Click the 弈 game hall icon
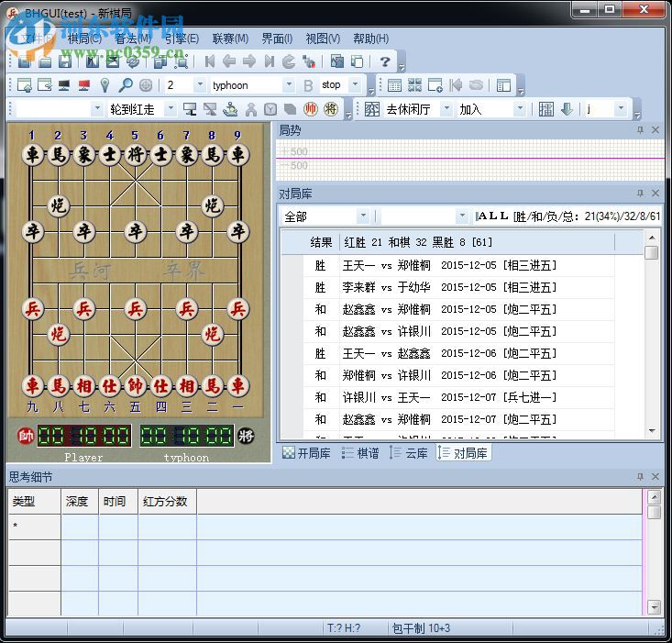Viewport: 672px width, 643px height. click(x=371, y=109)
